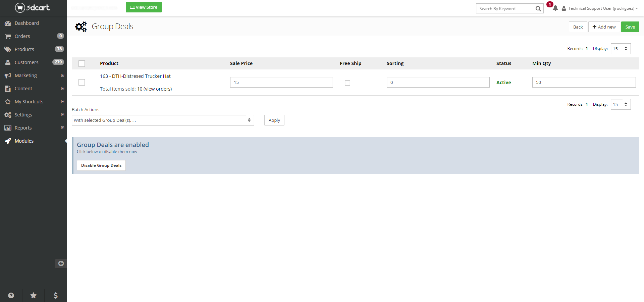Open the view orders link
Viewport: 644px width, 302px height.
158,89
